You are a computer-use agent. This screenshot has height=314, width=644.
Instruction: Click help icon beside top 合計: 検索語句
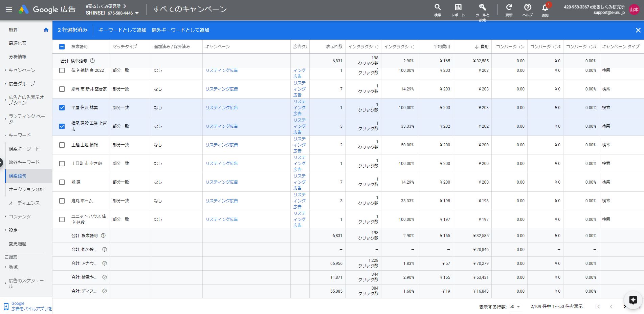(x=92, y=61)
